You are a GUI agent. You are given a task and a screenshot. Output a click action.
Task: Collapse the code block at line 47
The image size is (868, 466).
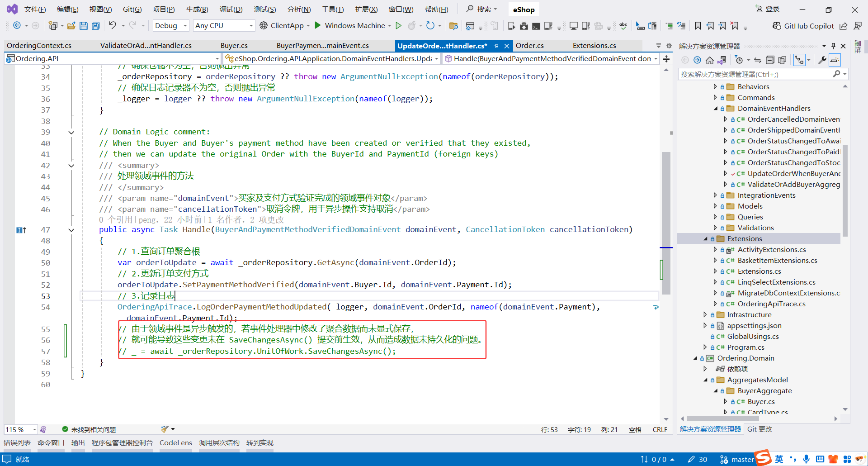[71, 230]
